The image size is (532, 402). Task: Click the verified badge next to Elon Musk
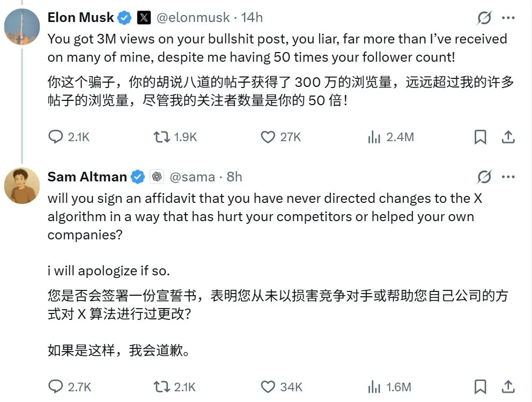tap(124, 17)
